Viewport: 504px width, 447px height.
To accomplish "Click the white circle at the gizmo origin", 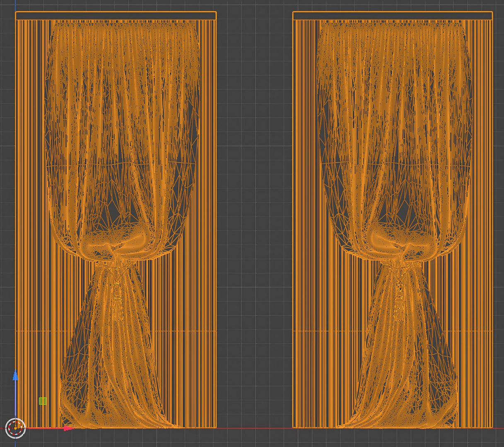I will [x=16, y=428].
